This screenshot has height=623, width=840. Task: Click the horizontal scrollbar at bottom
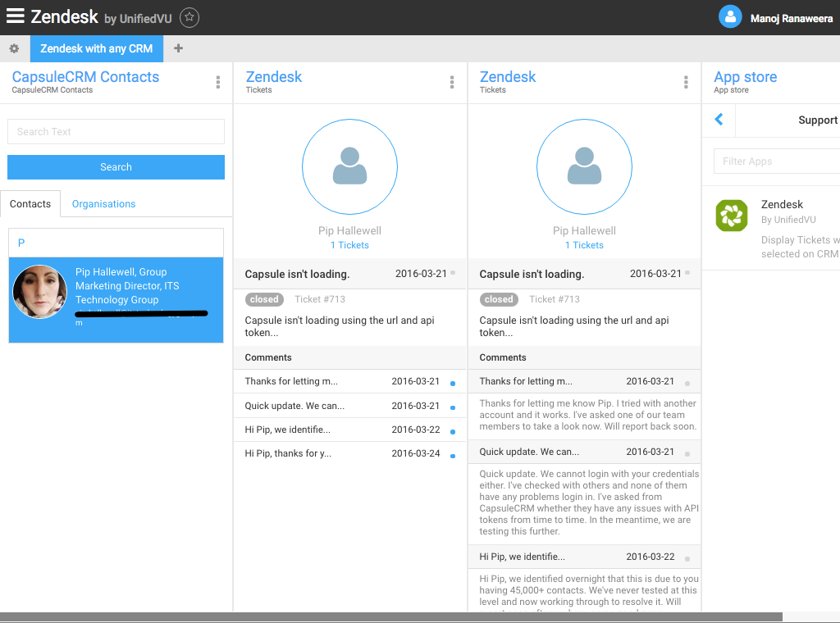click(390, 616)
